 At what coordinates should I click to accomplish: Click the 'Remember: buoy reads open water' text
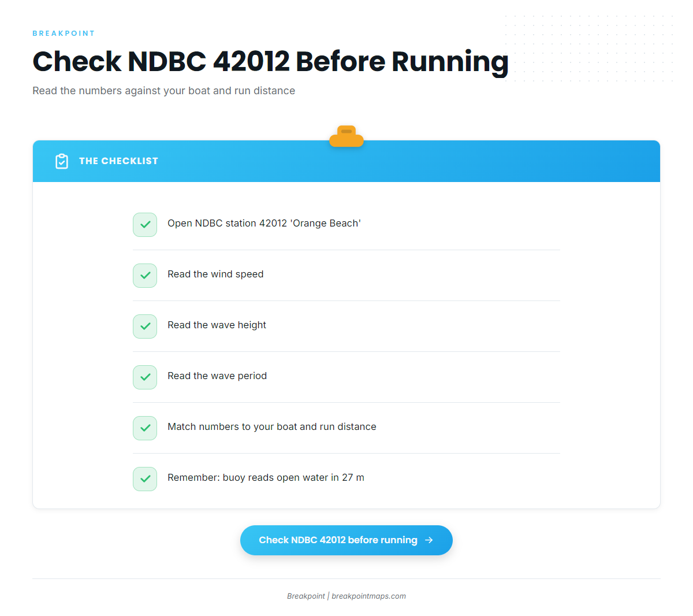[x=266, y=478]
